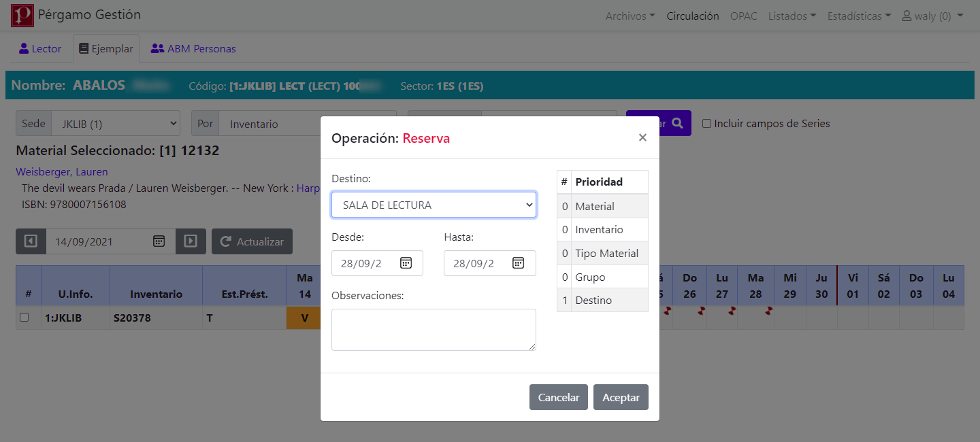Screen dimensions: 980x442
Task: Open the Sede JKLIB dropdown
Action: (115, 124)
